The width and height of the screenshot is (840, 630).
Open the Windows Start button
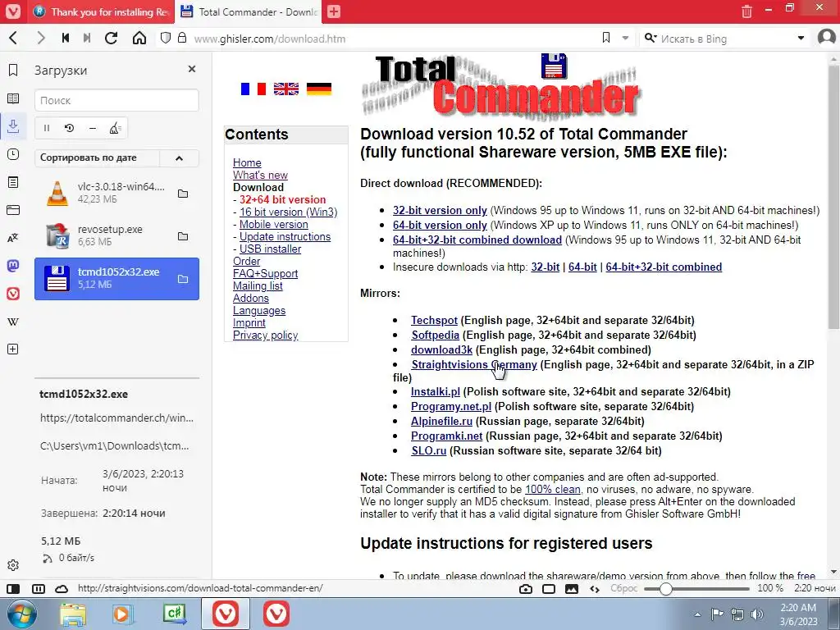(22, 614)
